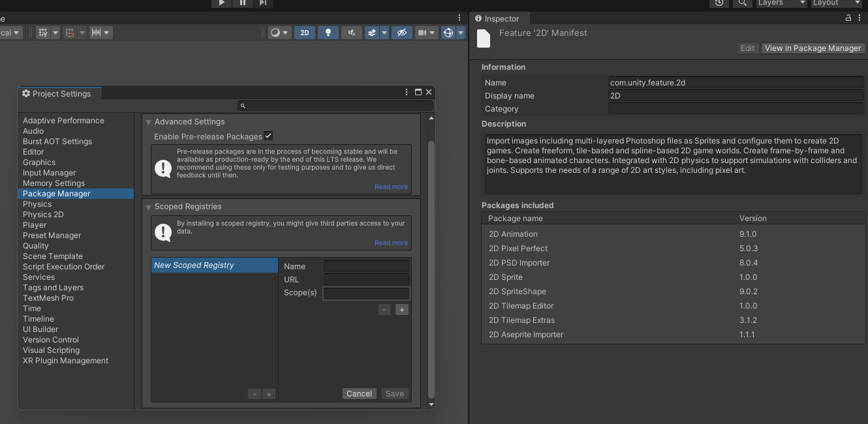Toggle scene effects layers icon
The height and width of the screenshot is (424, 868).
click(x=372, y=33)
